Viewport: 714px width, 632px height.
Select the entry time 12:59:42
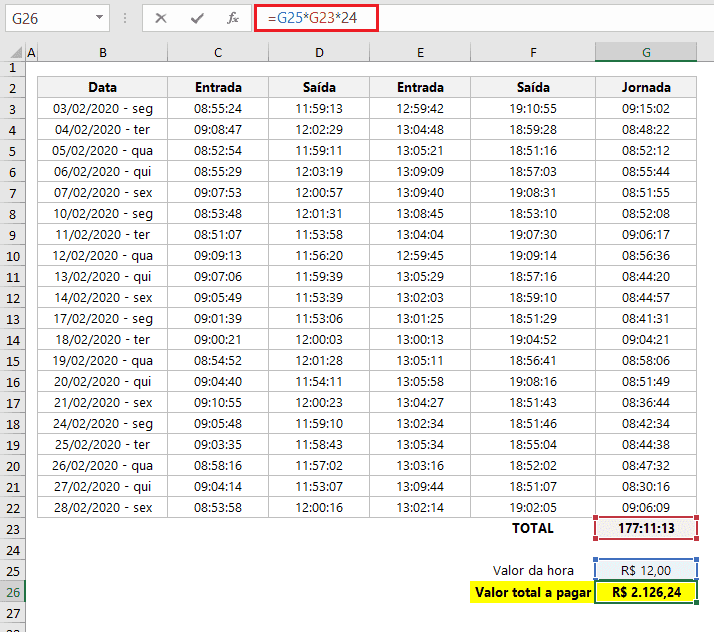[x=420, y=108]
